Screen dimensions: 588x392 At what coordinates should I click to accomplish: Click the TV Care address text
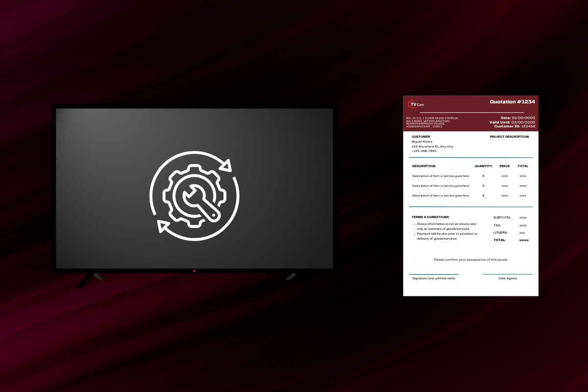tap(432, 122)
